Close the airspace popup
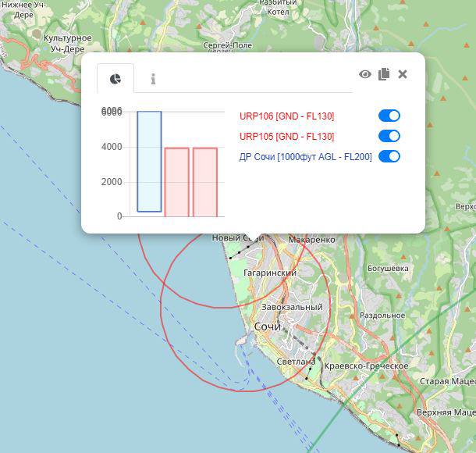This screenshot has width=476, height=453. point(403,74)
